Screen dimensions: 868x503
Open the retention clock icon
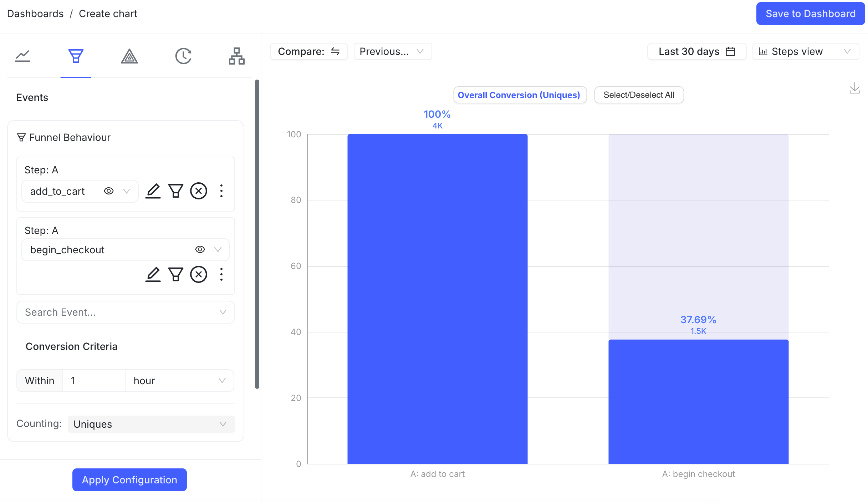[183, 56]
